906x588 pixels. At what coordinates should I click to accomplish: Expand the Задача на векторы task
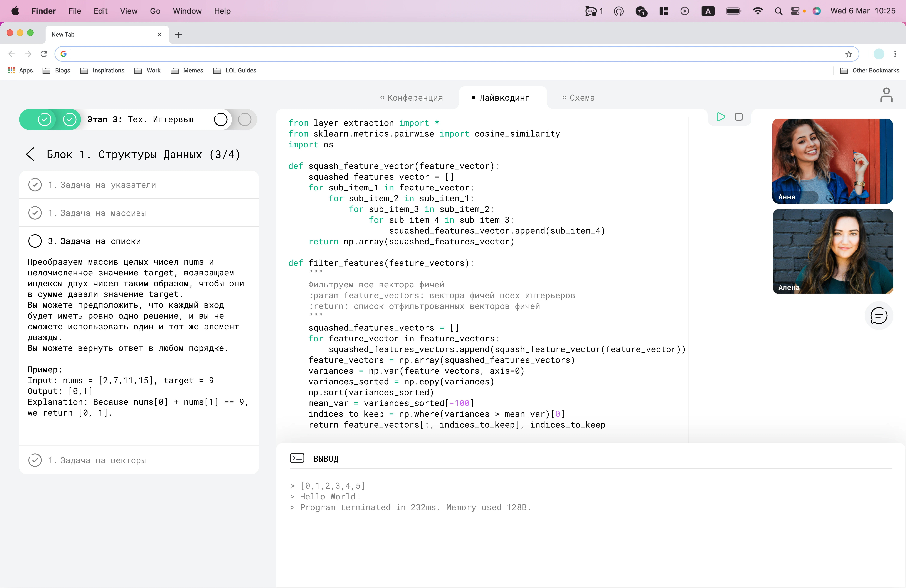click(139, 460)
